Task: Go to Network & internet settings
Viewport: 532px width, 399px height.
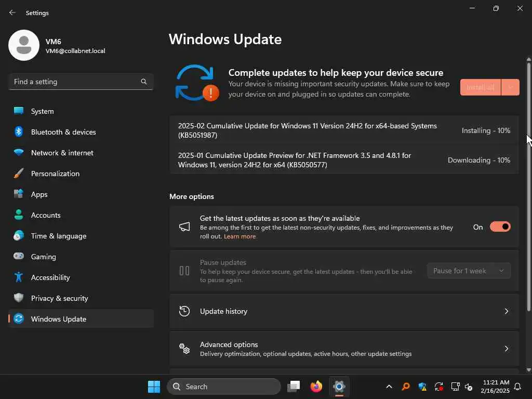Action: tap(81, 153)
